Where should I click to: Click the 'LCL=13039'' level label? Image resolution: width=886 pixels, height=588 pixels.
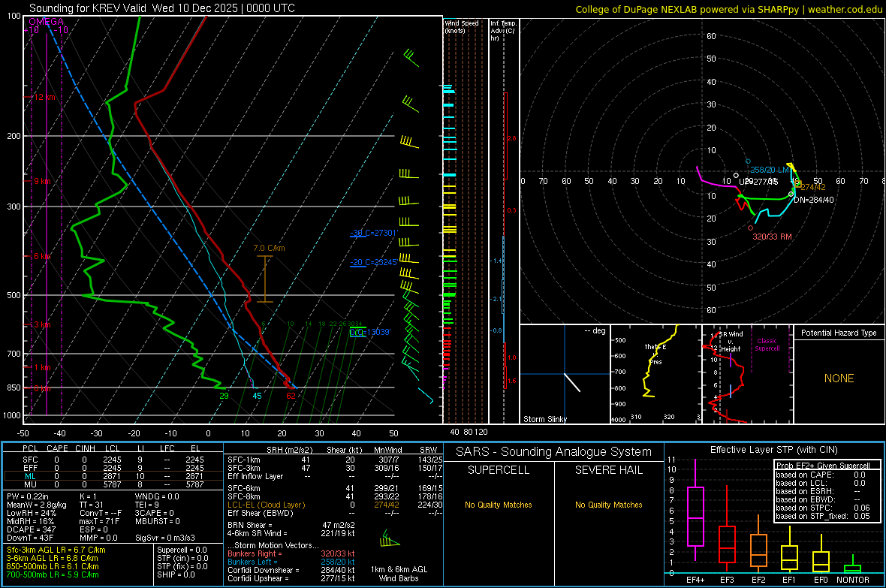tap(369, 332)
